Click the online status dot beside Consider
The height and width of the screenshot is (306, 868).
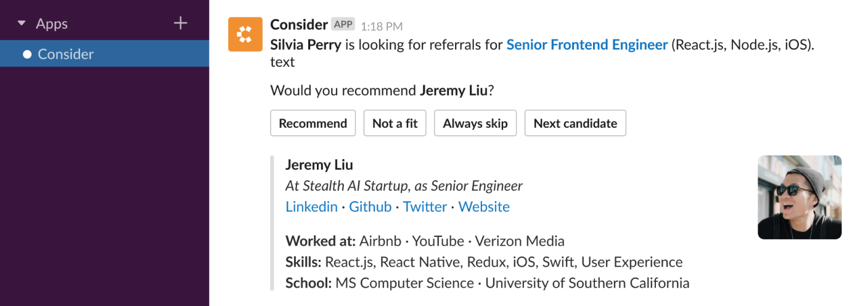[27, 54]
